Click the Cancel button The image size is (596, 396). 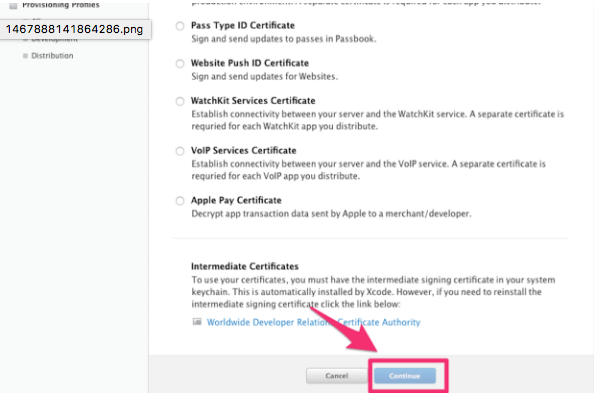pos(337,376)
